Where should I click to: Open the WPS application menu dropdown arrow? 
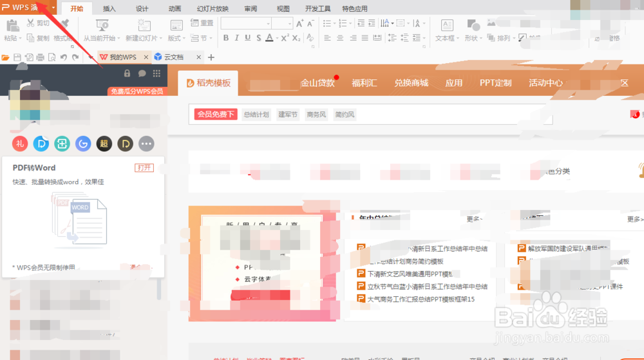click(53, 7)
